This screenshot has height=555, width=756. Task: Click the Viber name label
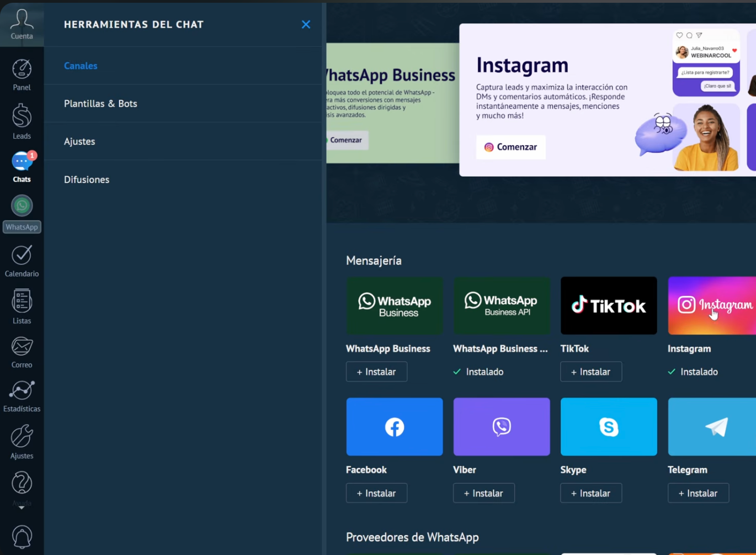pos(465,470)
